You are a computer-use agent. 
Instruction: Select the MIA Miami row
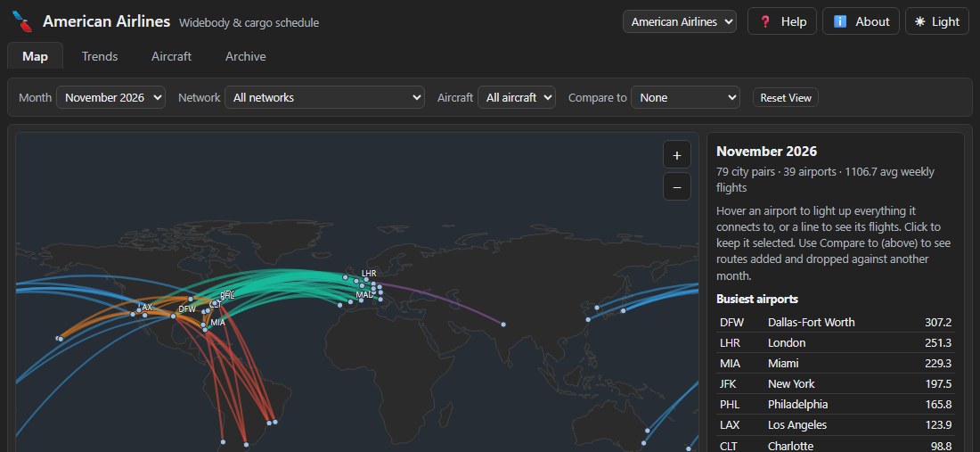pyautogui.click(x=836, y=363)
